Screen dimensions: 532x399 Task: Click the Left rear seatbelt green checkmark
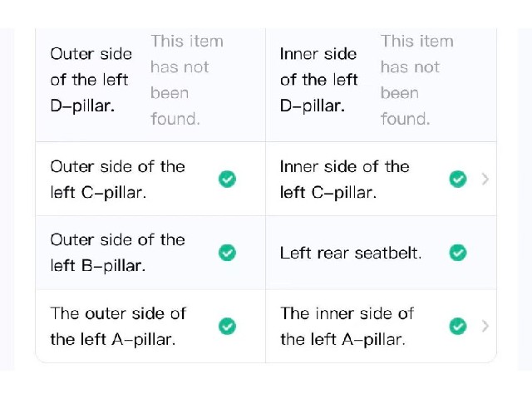458,253
